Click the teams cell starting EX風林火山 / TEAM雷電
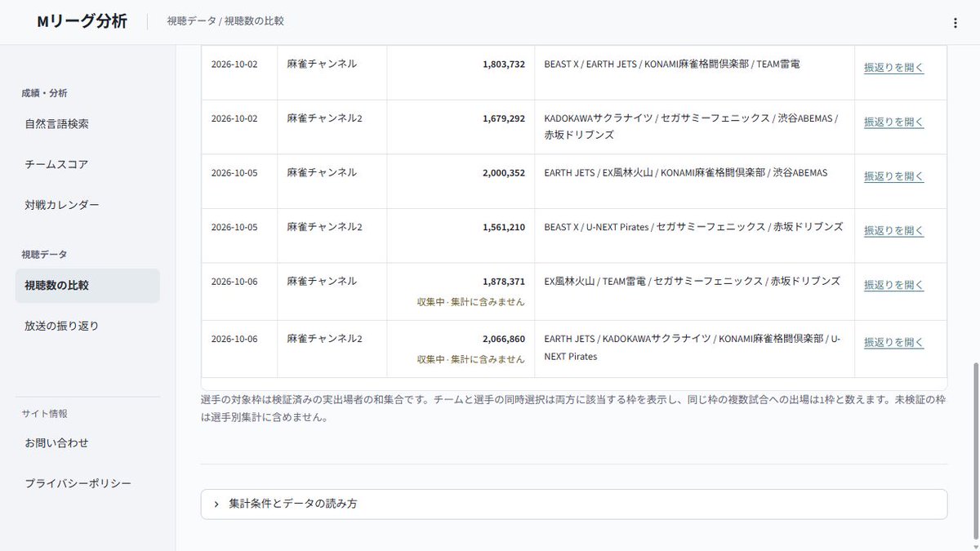The width and height of the screenshot is (980, 551). click(x=694, y=291)
